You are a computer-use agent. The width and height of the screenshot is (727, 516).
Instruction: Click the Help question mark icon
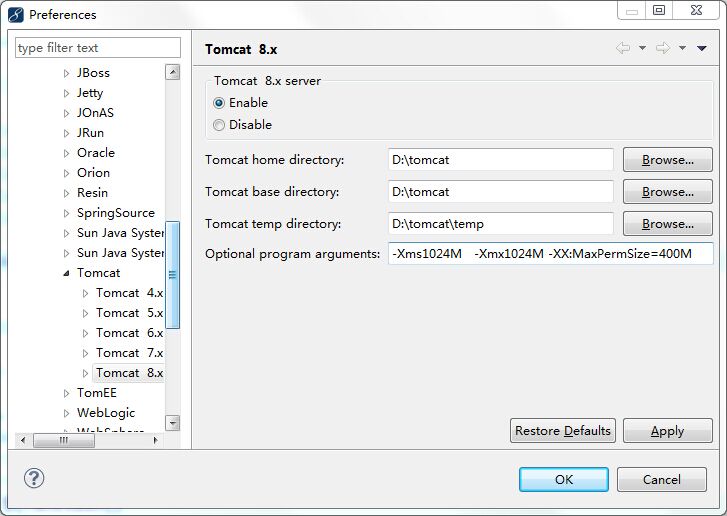[34, 478]
